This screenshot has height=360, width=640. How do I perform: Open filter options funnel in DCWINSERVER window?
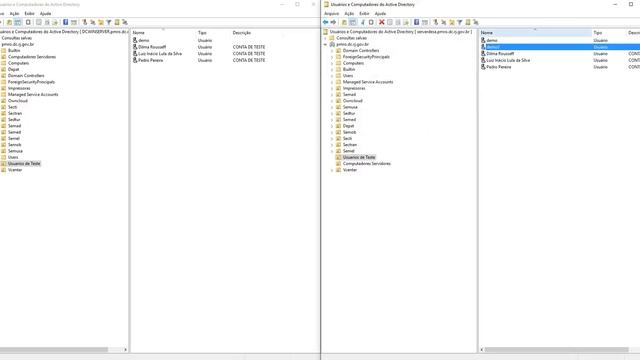click(109, 22)
